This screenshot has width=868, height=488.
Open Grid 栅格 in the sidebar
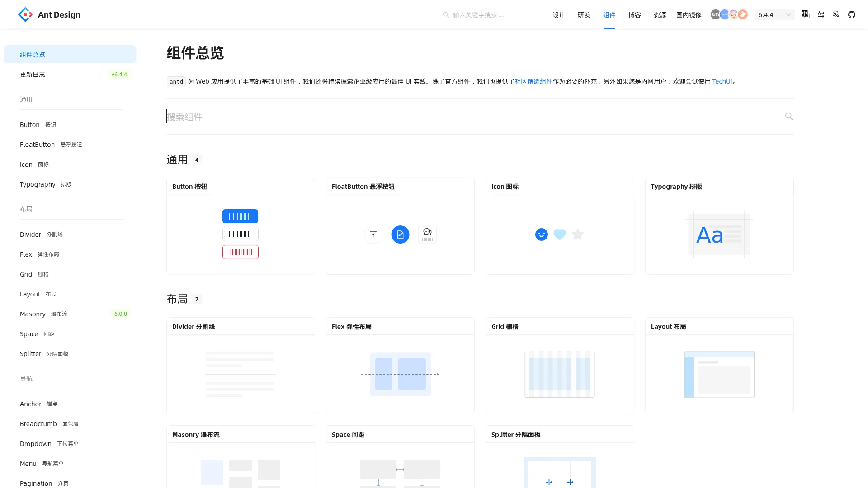pyautogui.click(x=70, y=274)
